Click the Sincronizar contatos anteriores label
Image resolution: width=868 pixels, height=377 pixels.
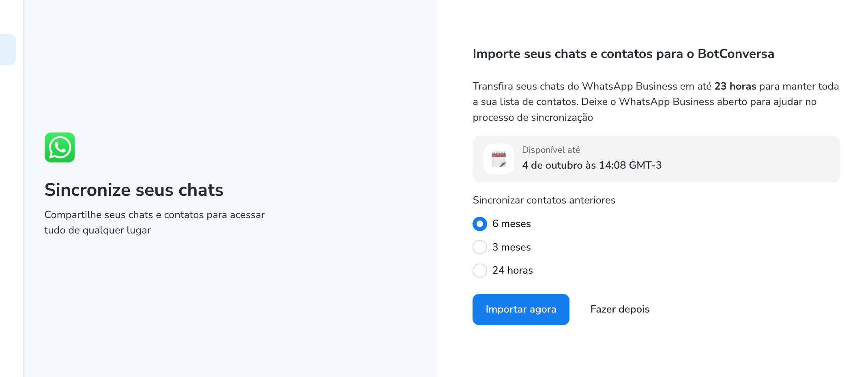(x=544, y=200)
